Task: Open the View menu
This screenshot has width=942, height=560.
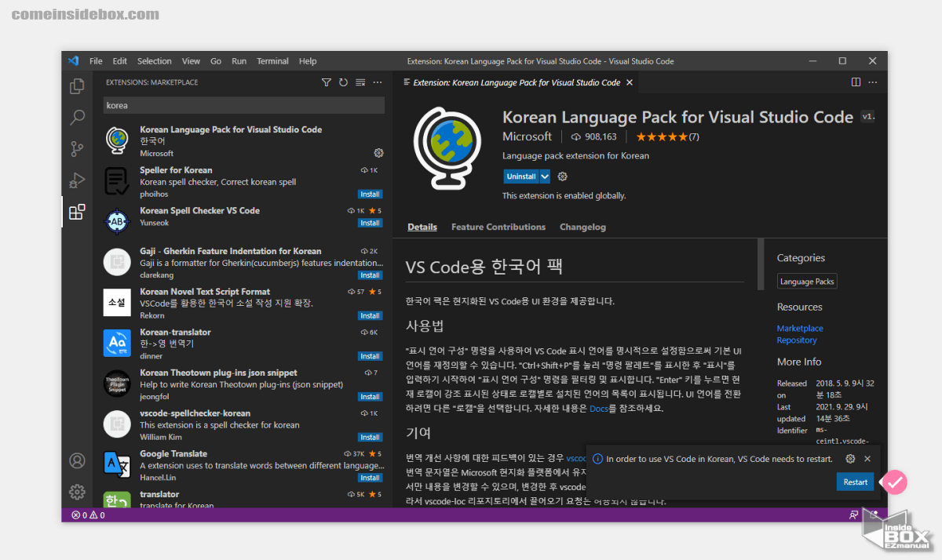Action: (x=191, y=61)
